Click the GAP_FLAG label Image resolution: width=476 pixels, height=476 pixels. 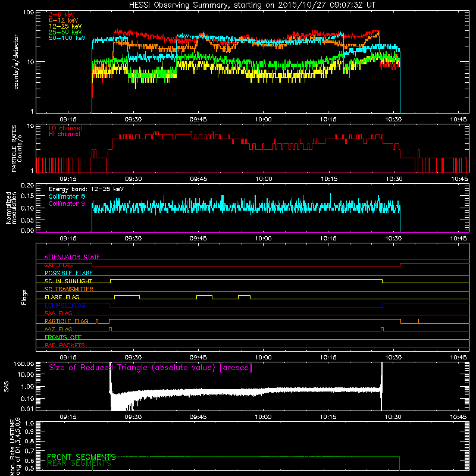pos(58,265)
